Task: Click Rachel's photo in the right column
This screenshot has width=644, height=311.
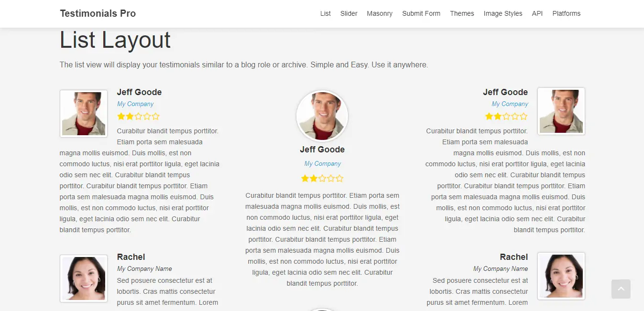Action: click(x=561, y=276)
